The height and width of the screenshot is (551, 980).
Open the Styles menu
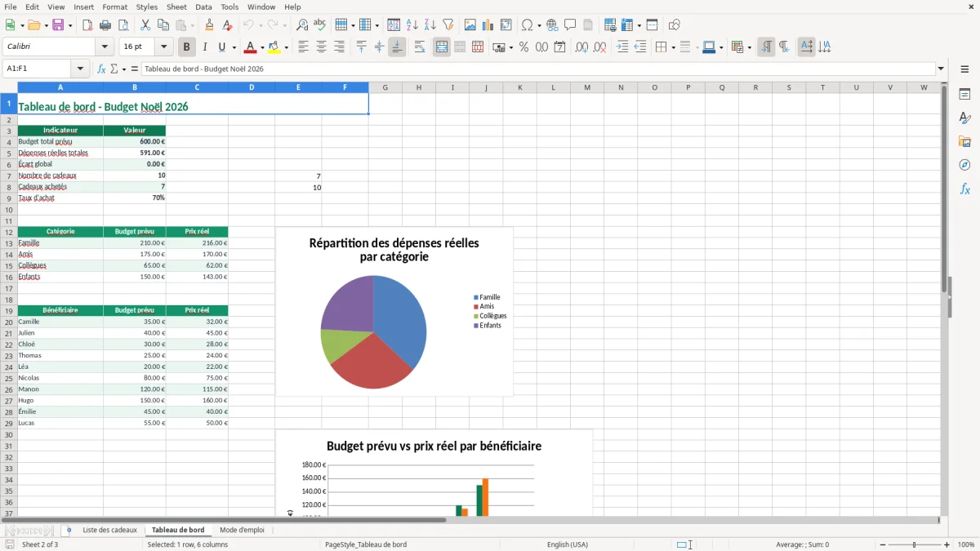point(147,7)
